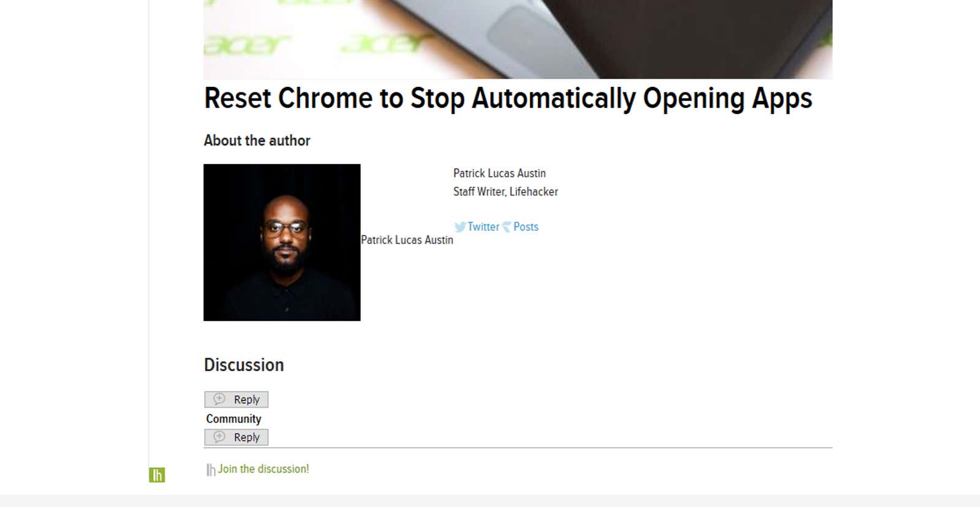
Task: Click the Reply button below Community
Action: point(236,437)
